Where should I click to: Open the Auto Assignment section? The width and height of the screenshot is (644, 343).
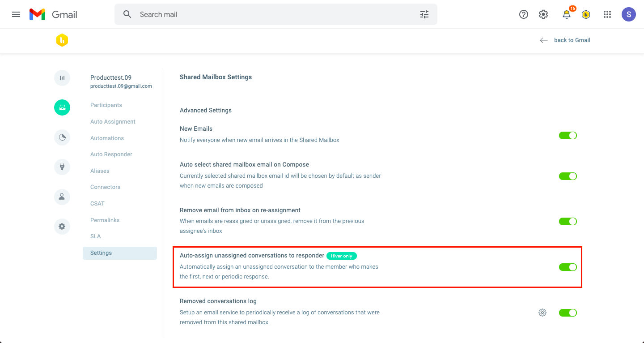113,122
